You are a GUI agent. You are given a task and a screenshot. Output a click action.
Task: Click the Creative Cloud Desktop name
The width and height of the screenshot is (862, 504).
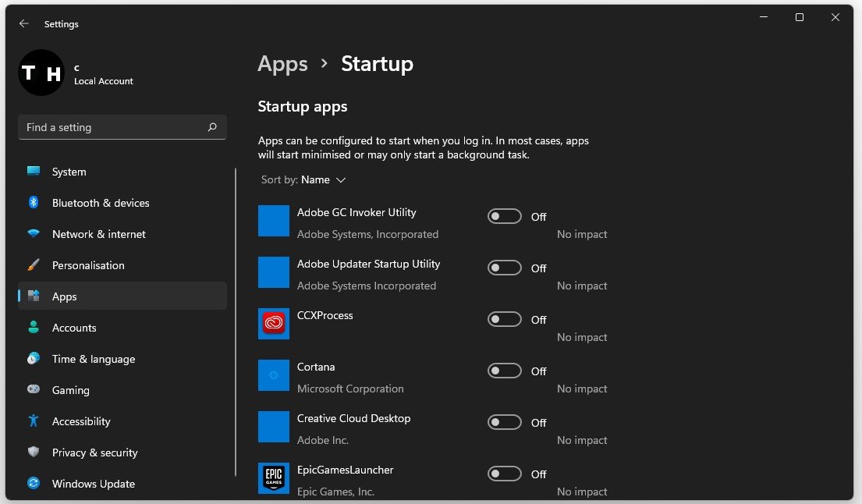(x=353, y=419)
